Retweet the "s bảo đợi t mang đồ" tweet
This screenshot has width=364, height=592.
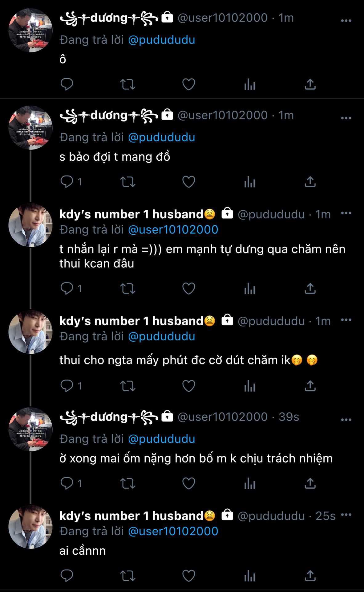point(127,182)
